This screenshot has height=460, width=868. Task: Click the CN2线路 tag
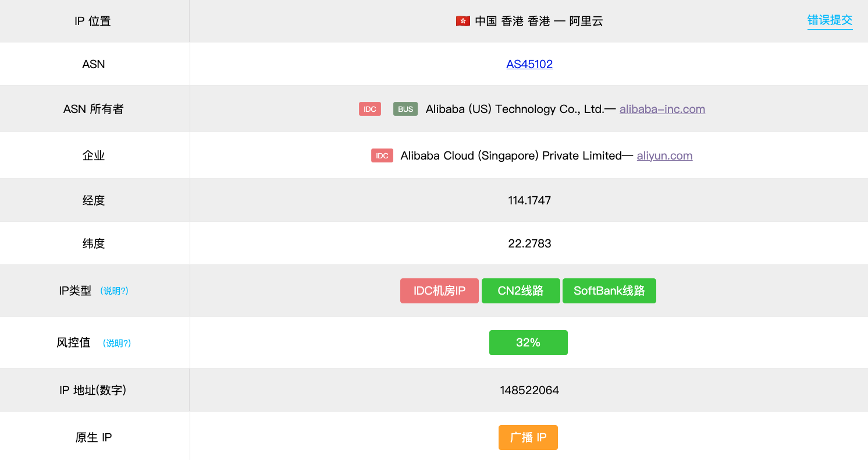coord(521,291)
